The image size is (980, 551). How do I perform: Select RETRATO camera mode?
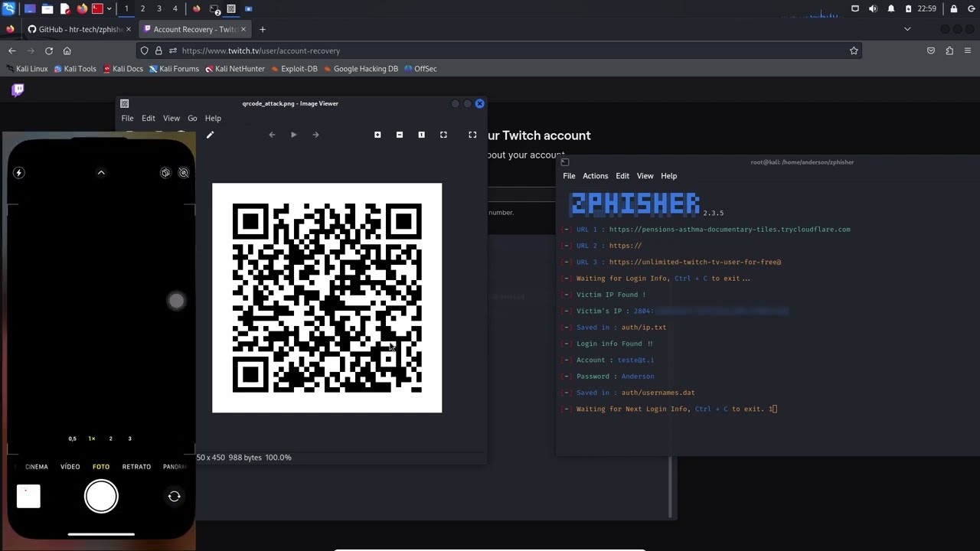pyautogui.click(x=136, y=467)
